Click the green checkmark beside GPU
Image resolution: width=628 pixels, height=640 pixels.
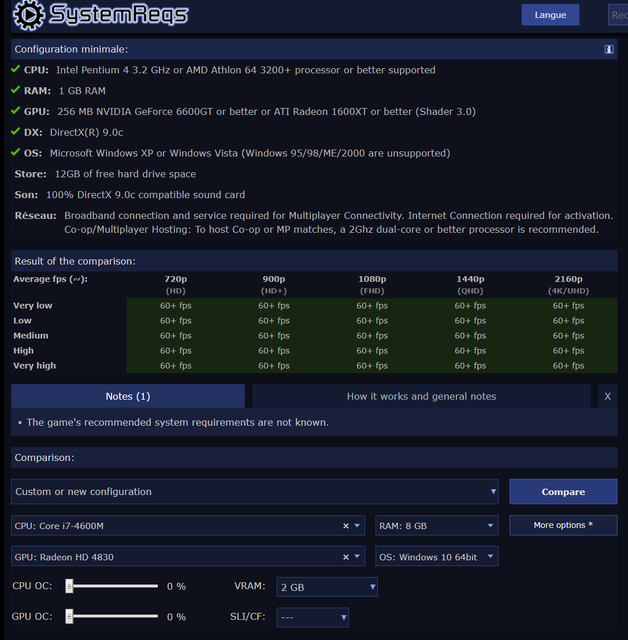point(16,111)
